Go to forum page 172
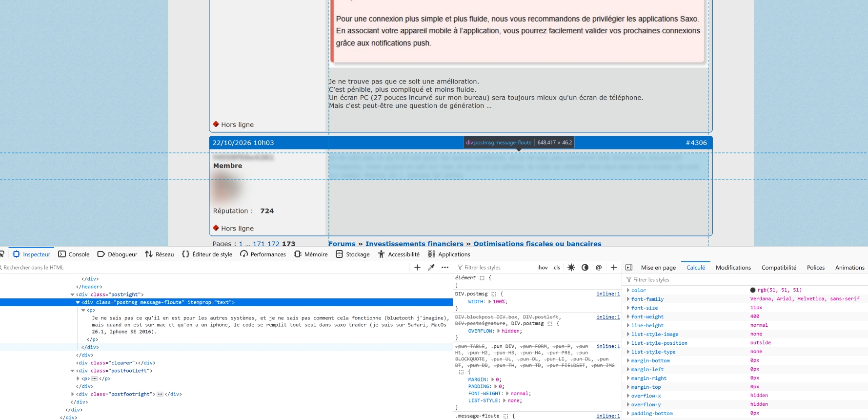Image resolution: width=868 pixels, height=420 pixels. (273, 244)
